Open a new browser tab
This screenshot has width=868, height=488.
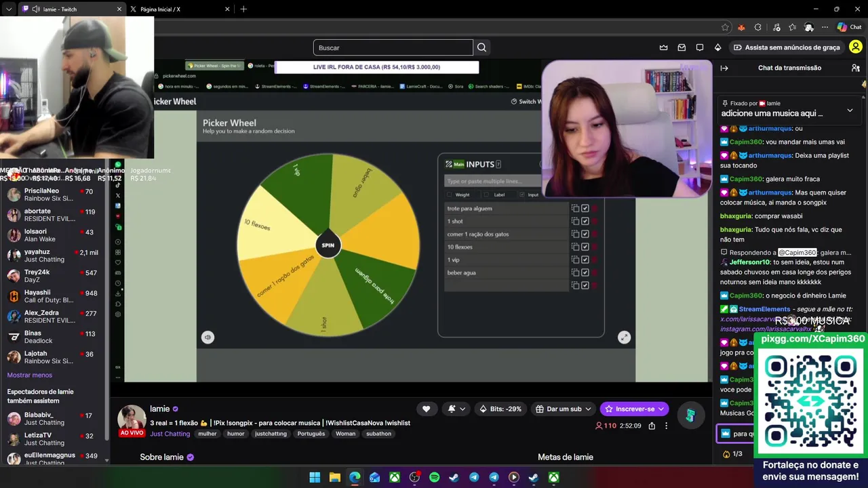(x=243, y=9)
